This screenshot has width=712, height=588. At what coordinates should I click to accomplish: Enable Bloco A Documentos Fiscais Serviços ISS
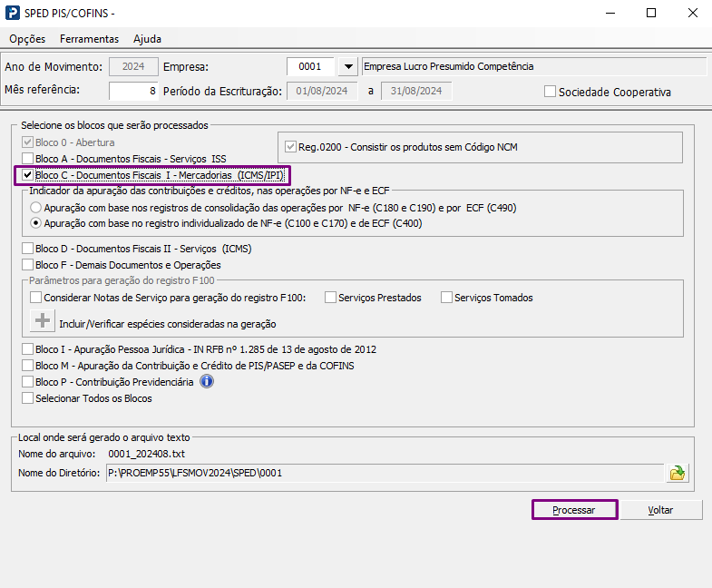(28, 159)
